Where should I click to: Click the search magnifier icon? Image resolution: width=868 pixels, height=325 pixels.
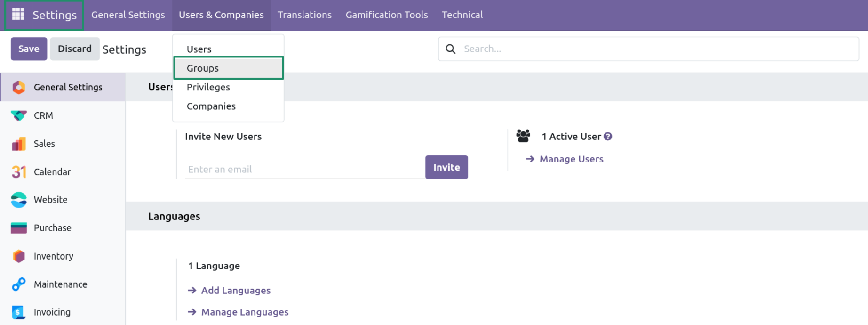click(451, 49)
